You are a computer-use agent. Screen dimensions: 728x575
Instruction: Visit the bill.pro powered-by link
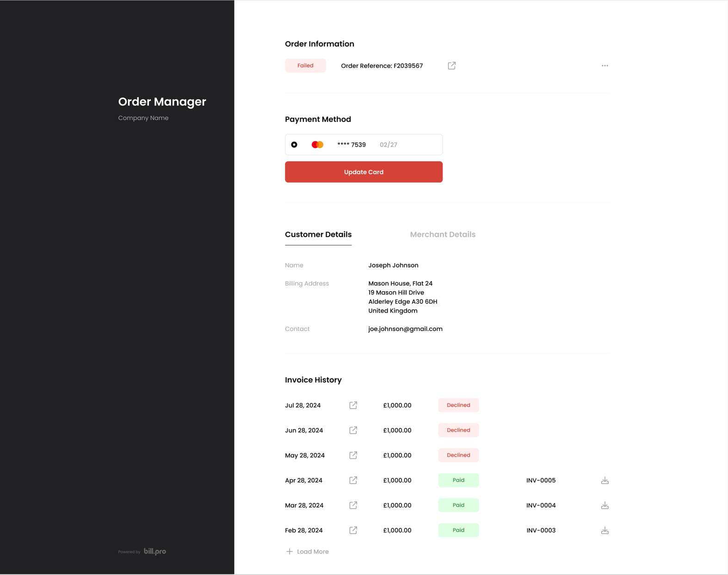tap(155, 551)
